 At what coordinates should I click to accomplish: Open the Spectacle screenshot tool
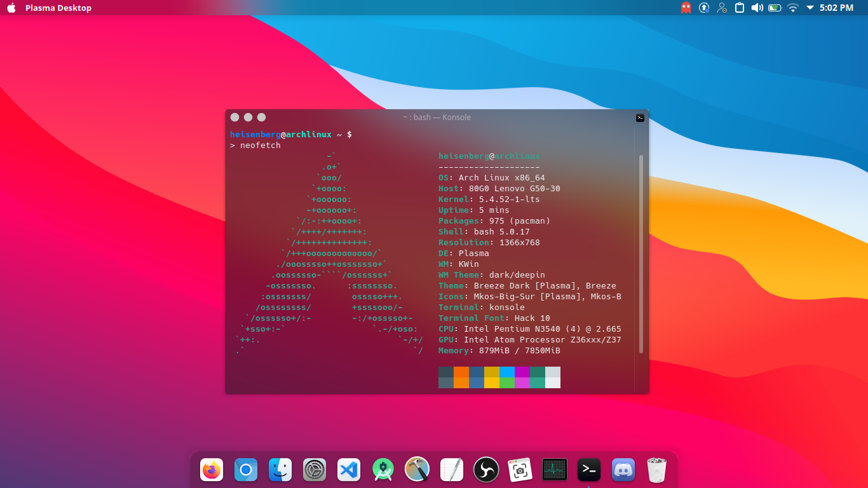[x=520, y=470]
